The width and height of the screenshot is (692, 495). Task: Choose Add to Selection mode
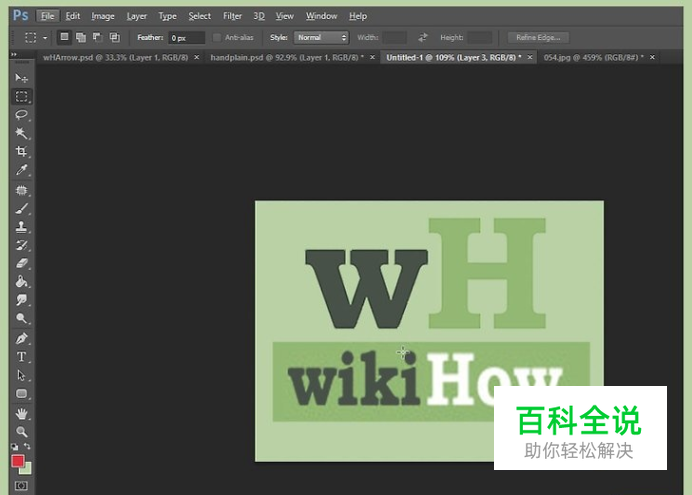(x=81, y=38)
